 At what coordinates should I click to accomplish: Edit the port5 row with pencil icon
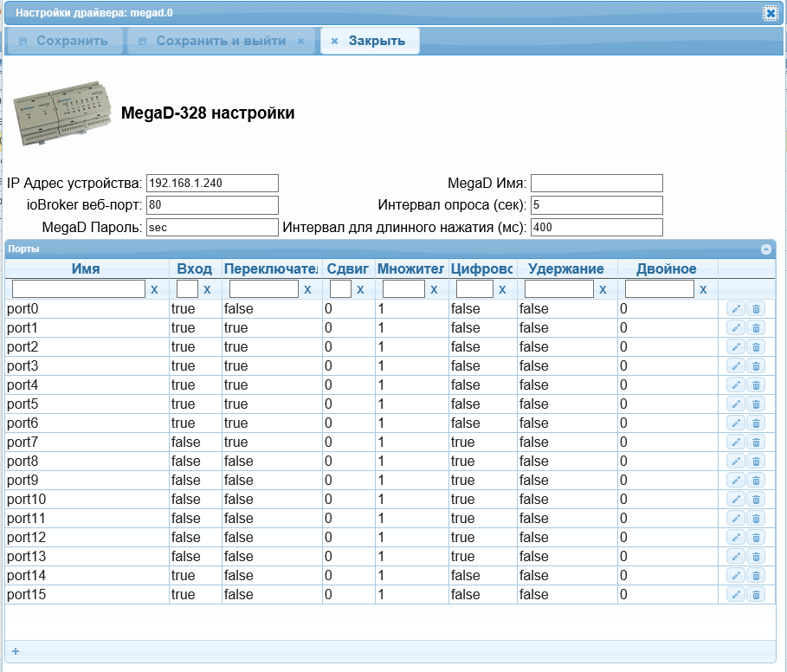point(735,404)
